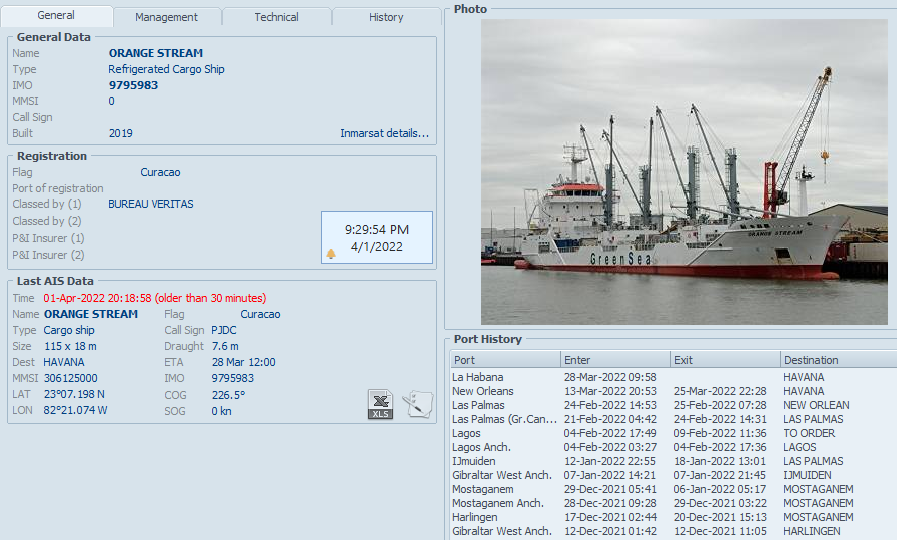Image resolution: width=897 pixels, height=540 pixels.
Task: Select the MMSI value 306125000
Action: [x=70, y=378]
